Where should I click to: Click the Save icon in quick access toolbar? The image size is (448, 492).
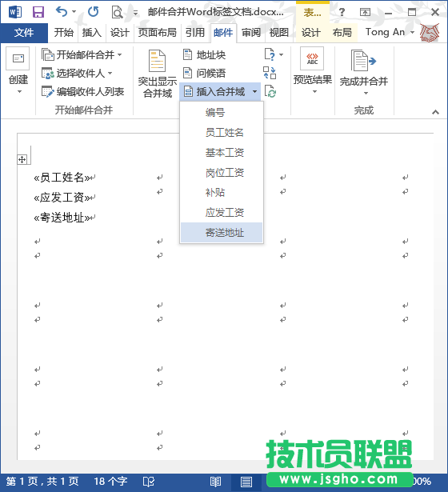pos(38,12)
